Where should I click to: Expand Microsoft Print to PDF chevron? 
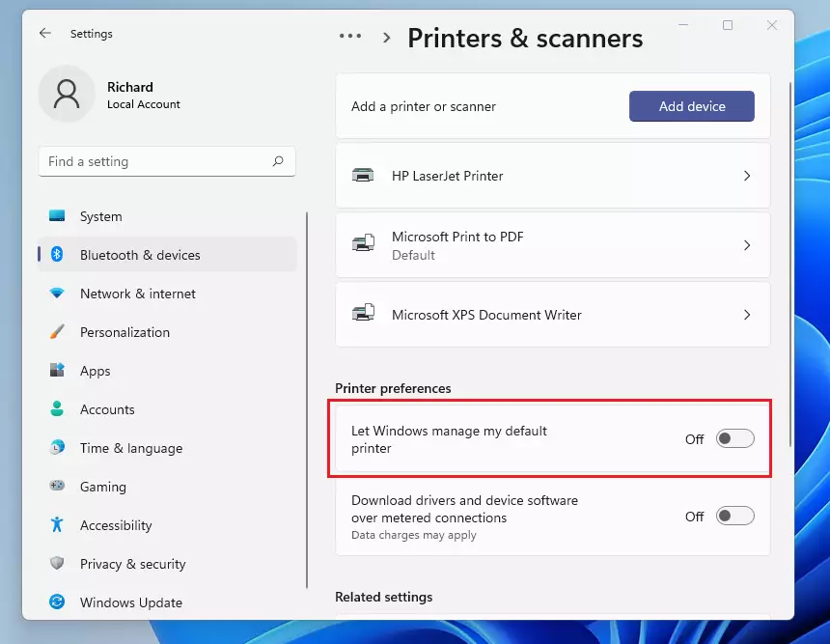tap(747, 245)
